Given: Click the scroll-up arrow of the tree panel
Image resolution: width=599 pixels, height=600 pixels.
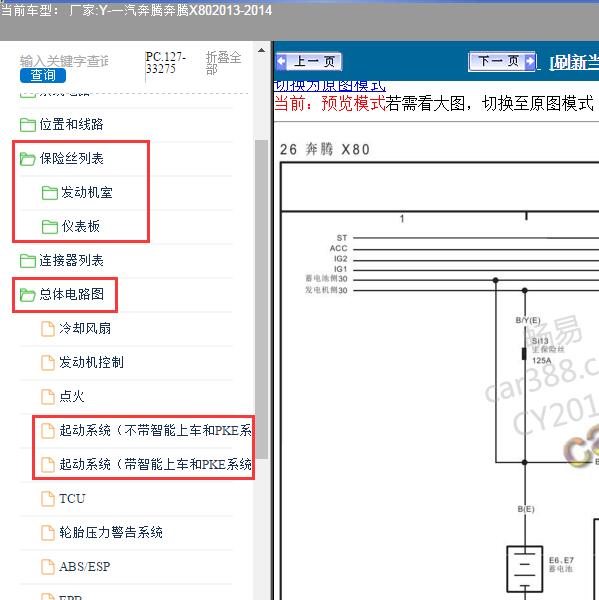Looking at the screenshot, I should (x=261, y=51).
